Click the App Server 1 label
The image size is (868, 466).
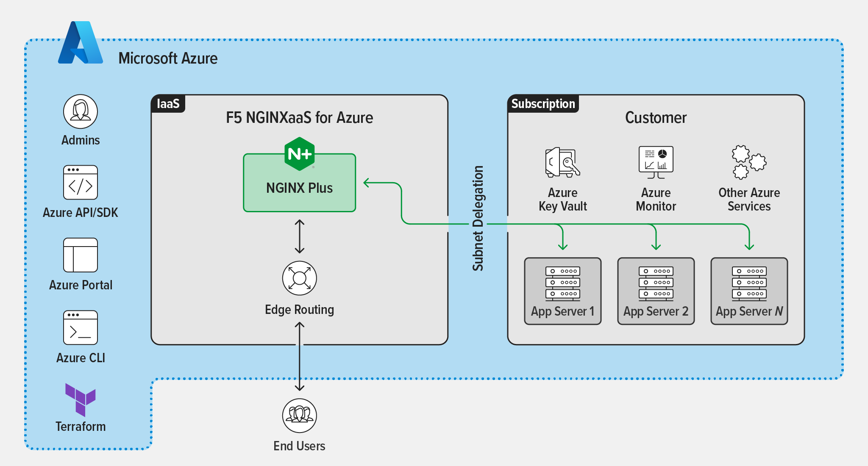pyautogui.click(x=563, y=311)
